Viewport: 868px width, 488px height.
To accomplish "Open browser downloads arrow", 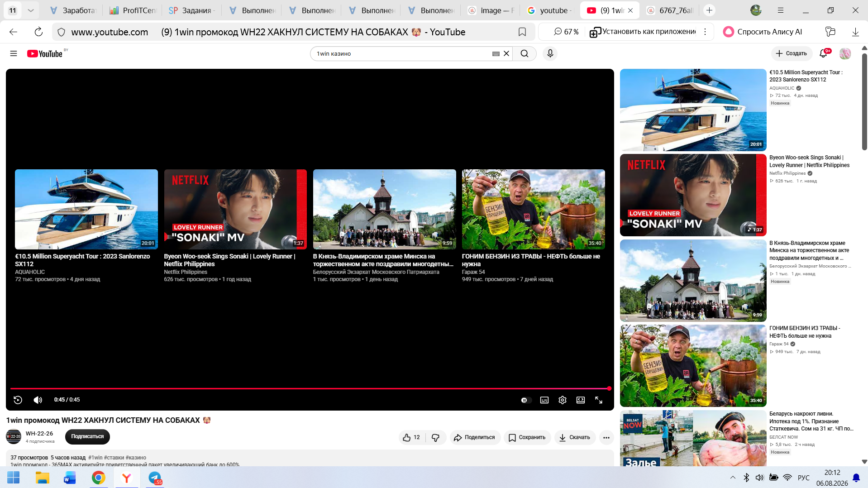I will coord(855,32).
